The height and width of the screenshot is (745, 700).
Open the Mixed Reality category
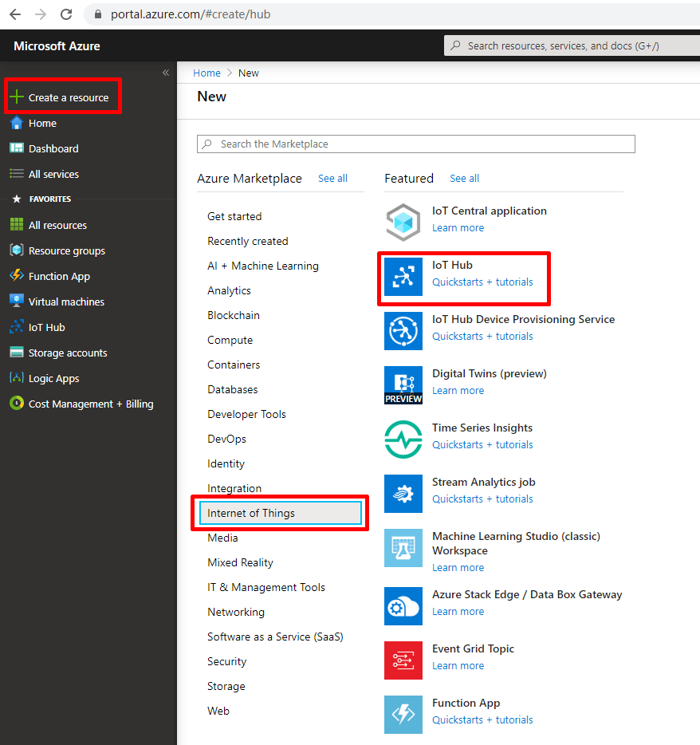click(x=240, y=562)
